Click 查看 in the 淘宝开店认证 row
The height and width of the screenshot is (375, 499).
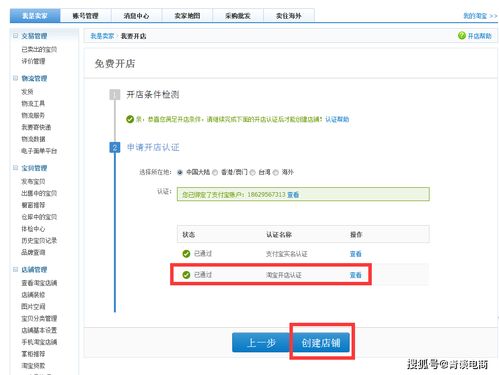356,275
